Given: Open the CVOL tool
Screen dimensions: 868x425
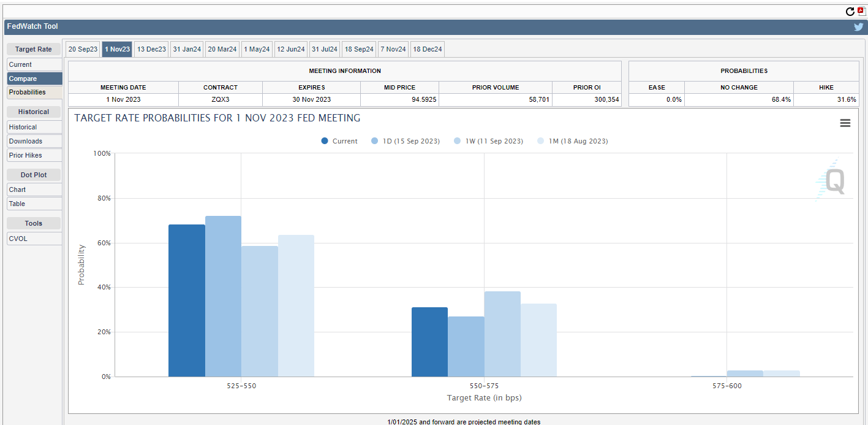Looking at the screenshot, I should (x=34, y=239).
